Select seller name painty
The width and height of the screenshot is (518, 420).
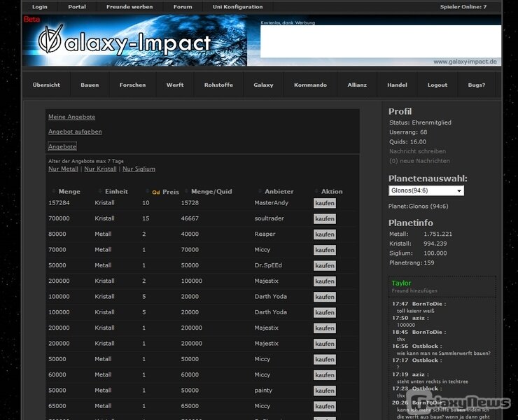coord(263,391)
